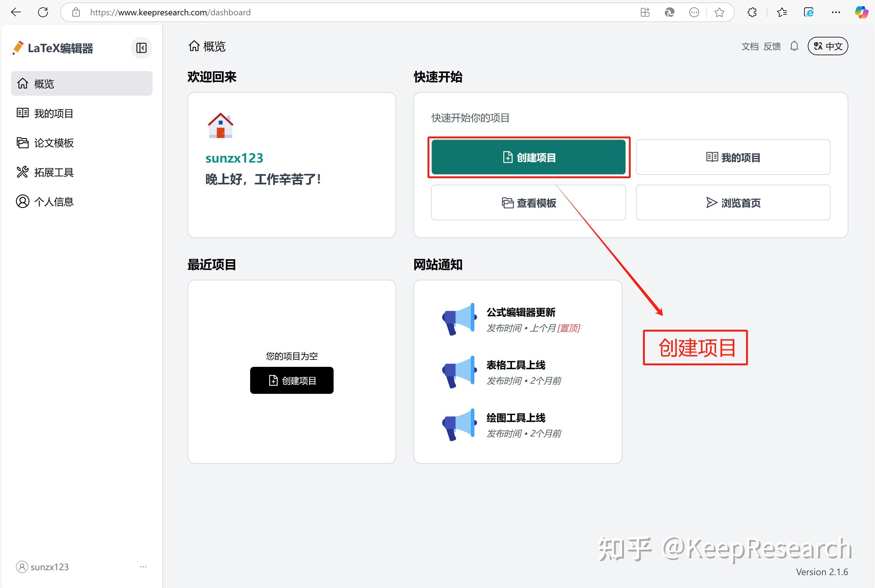Screen dimensions: 875x588
Task: Click the 查看模板 button
Action: [528, 203]
